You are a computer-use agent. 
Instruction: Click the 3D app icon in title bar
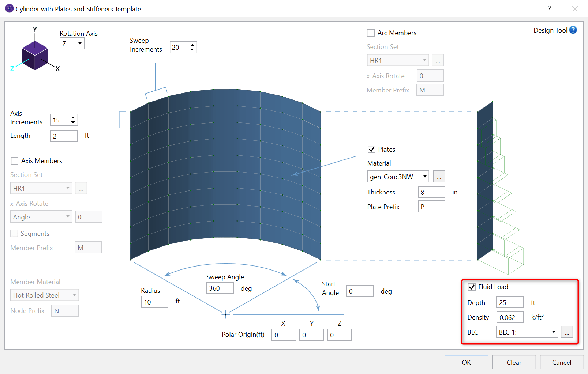click(x=9, y=9)
